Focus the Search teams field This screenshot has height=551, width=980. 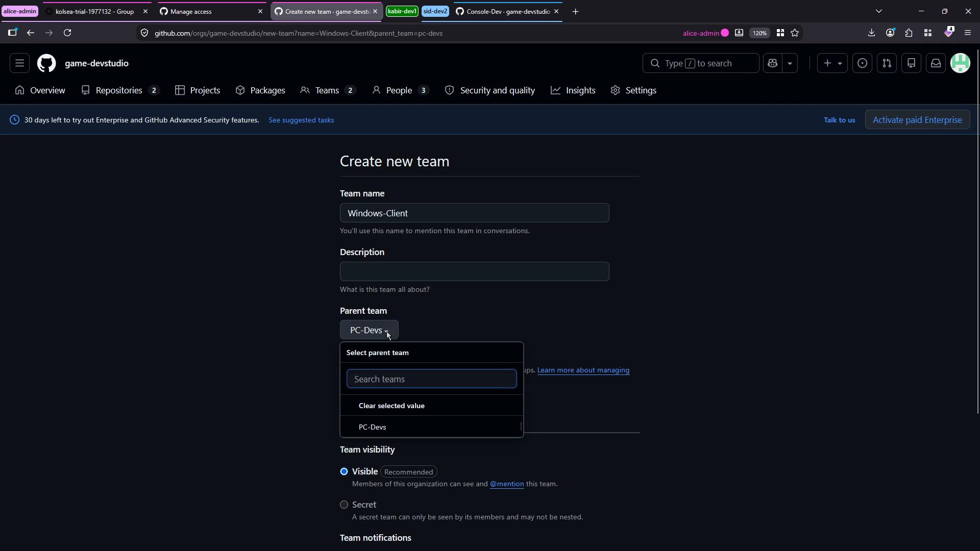coord(431,379)
